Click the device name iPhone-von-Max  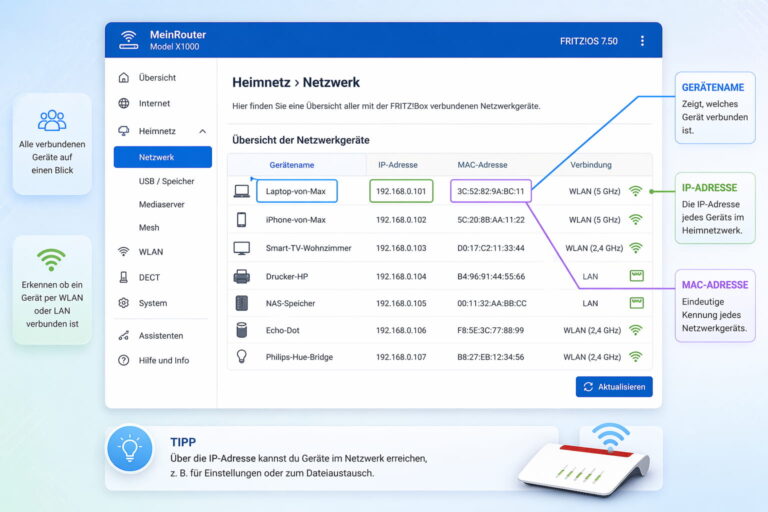point(296,219)
